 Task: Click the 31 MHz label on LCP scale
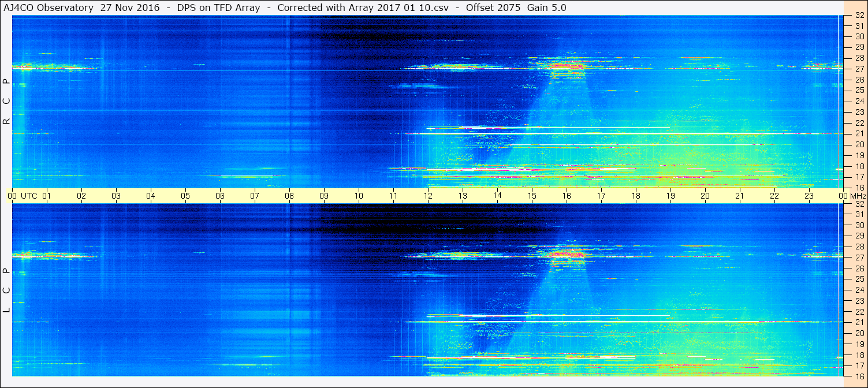tap(859, 214)
